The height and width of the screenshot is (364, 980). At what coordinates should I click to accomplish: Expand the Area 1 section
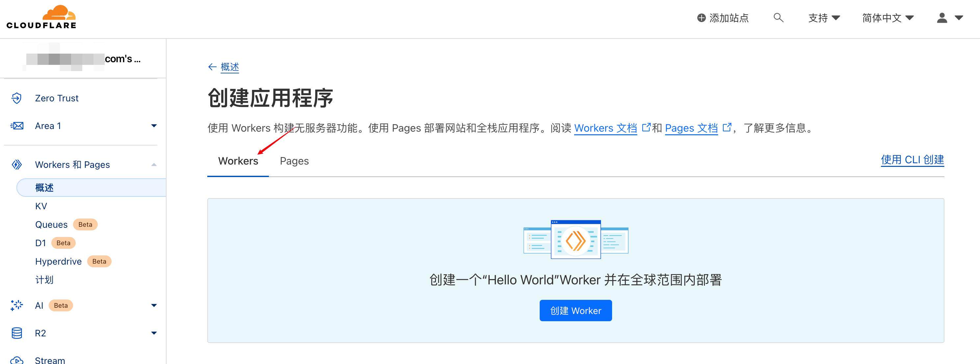[154, 125]
